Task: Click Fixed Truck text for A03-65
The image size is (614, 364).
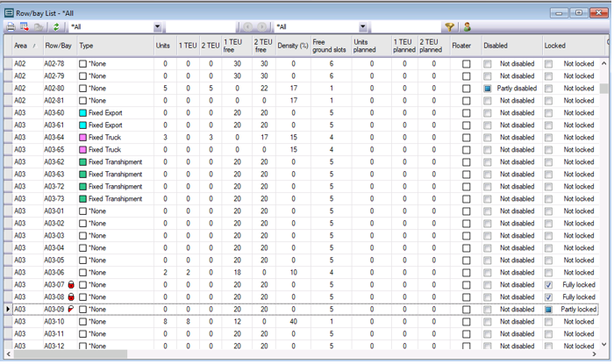Action: click(104, 150)
